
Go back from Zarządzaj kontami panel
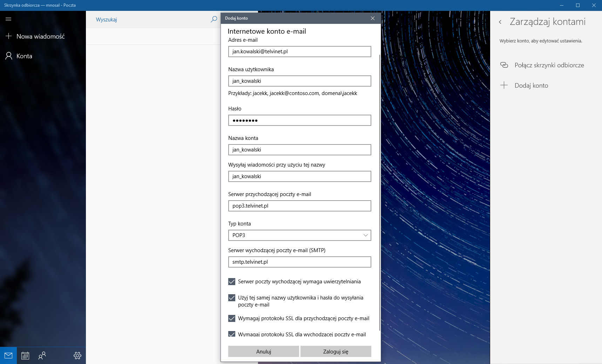pos(500,22)
